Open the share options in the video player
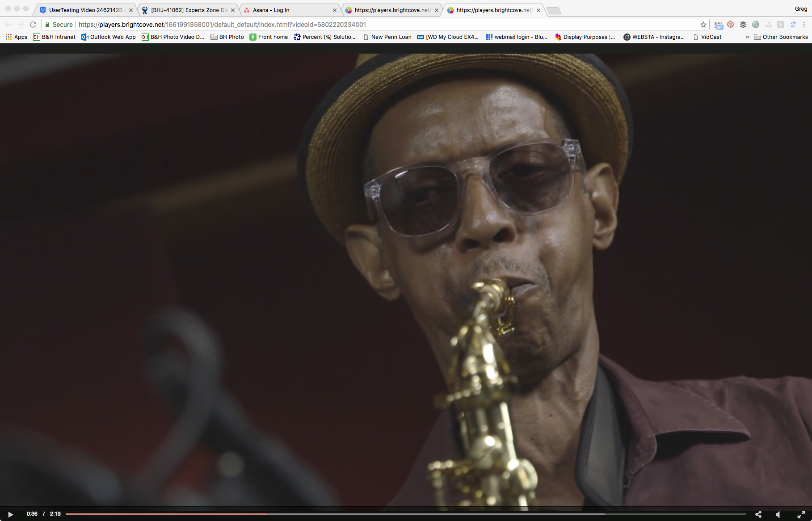The width and height of the screenshot is (812, 521). point(758,514)
